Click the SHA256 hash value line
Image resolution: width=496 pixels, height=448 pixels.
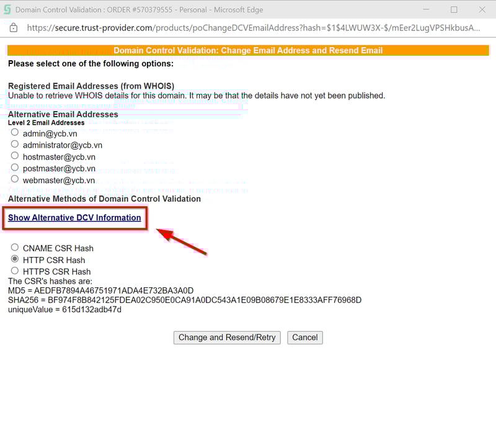(184, 300)
